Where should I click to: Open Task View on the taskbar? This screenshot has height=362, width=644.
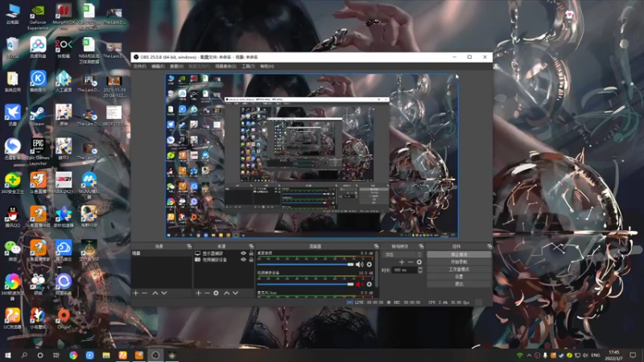[56, 356]
